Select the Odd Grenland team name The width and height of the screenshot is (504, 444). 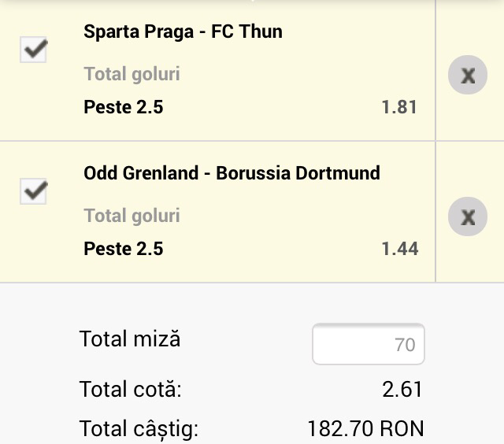point(141,173)
